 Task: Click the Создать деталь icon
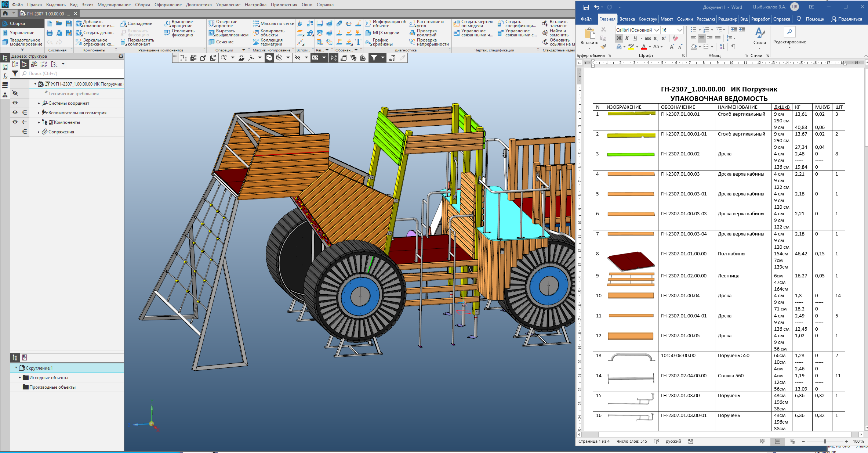tap(79, 33)
